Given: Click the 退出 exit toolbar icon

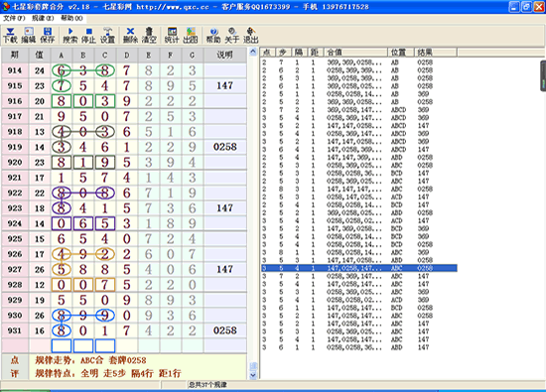Looking at the screenshot, I should tap(251, 36).
